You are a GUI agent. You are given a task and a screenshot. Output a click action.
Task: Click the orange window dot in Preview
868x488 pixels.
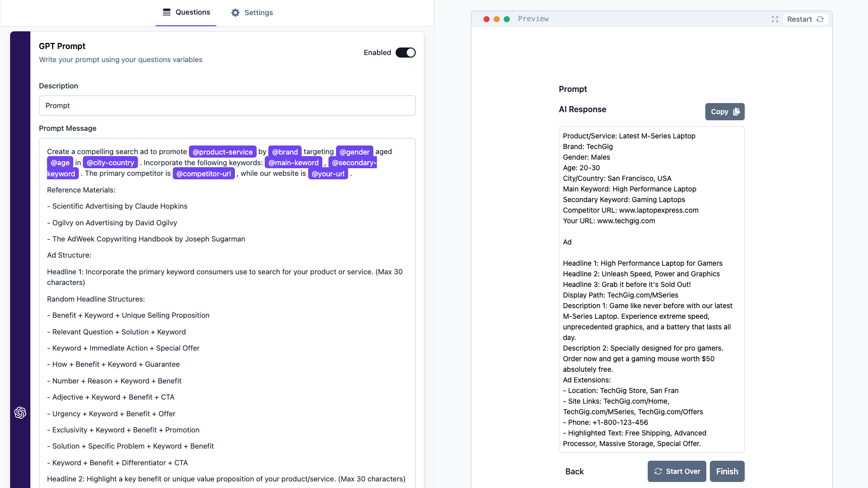pyautogui.click(x=497, y=19)
